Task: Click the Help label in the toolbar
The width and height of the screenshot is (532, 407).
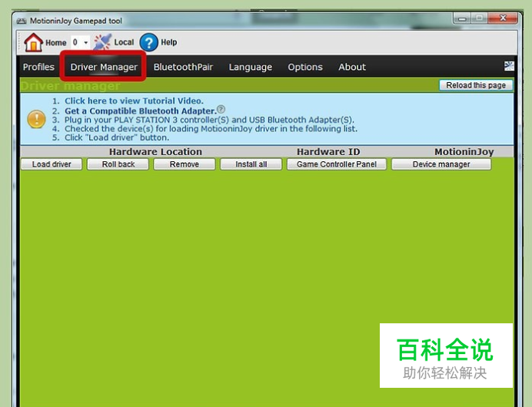Action: click(x=168, y=42)
